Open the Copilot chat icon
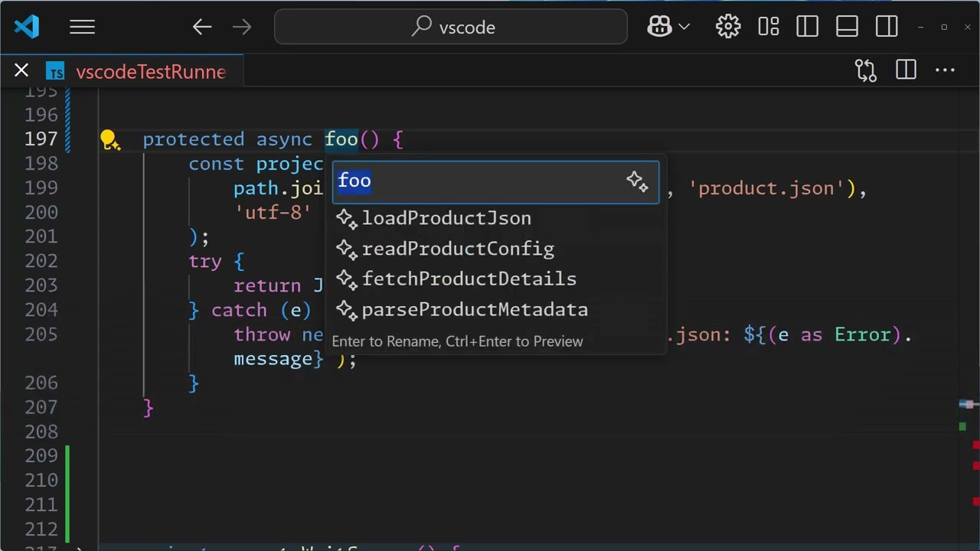The width and height of the screenshot is (980, 551). click(658, 27)
